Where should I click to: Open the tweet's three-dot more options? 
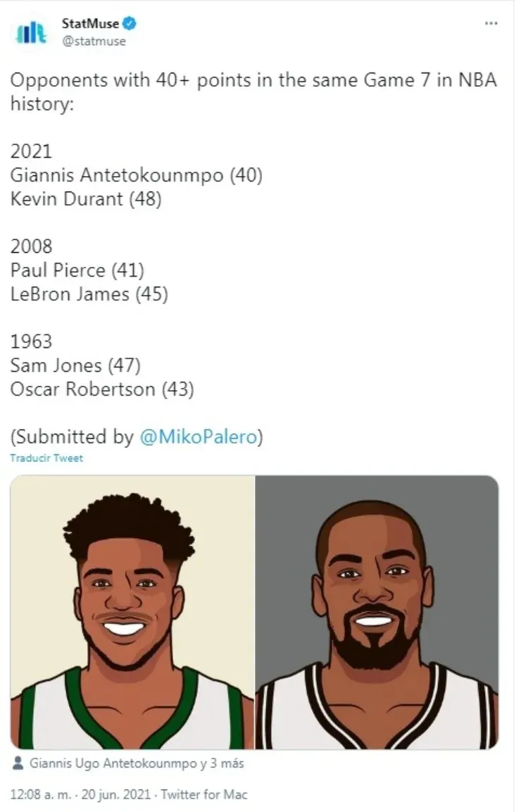[x=491, y=23]
